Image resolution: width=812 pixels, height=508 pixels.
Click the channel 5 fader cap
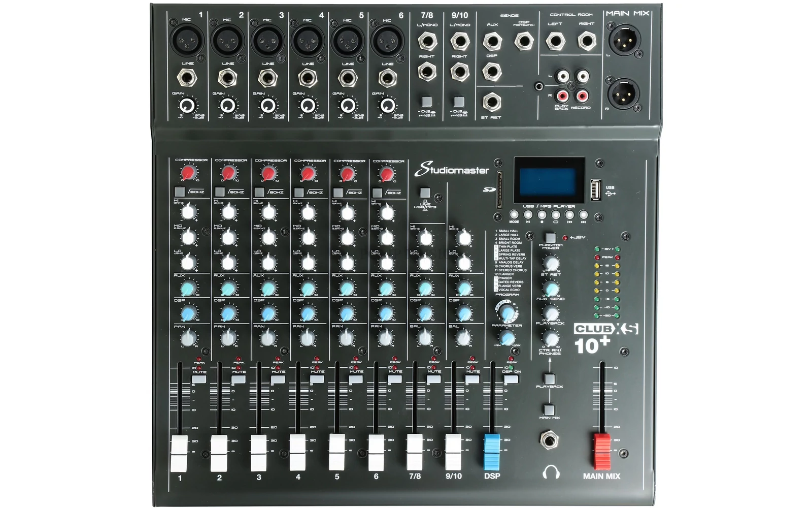336,452
